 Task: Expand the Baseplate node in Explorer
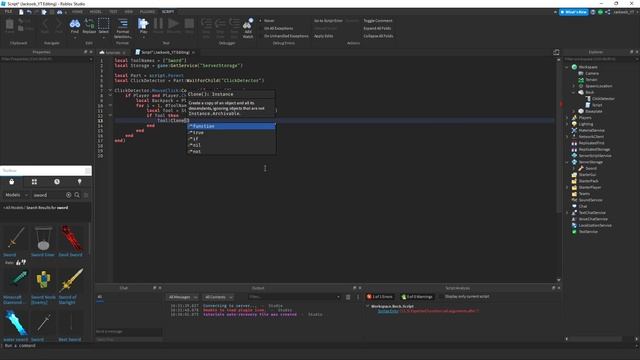pyautogui.click(x=573, y=111)
